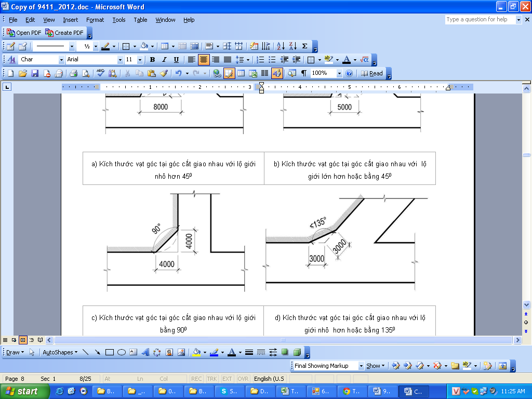This screenshot has width=532, height=399.
Task: Open the Print Preview icon
Action: tap(86, 73)
